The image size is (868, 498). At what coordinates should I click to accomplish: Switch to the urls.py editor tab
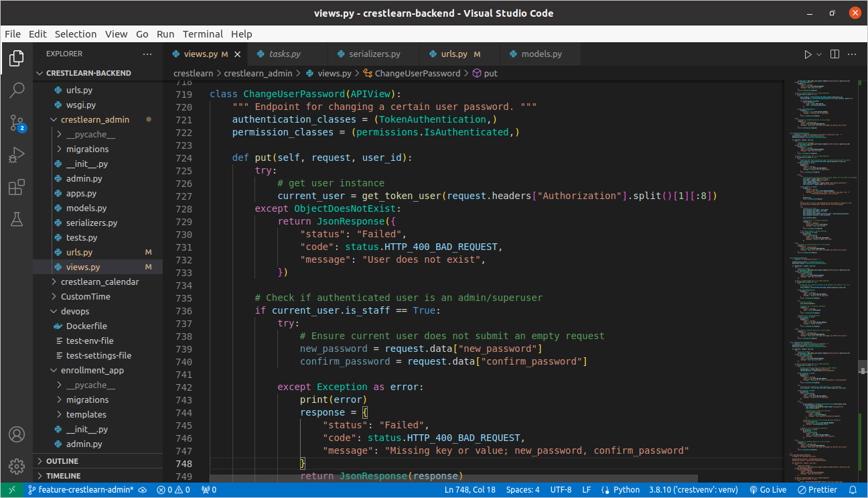[459, 54]
